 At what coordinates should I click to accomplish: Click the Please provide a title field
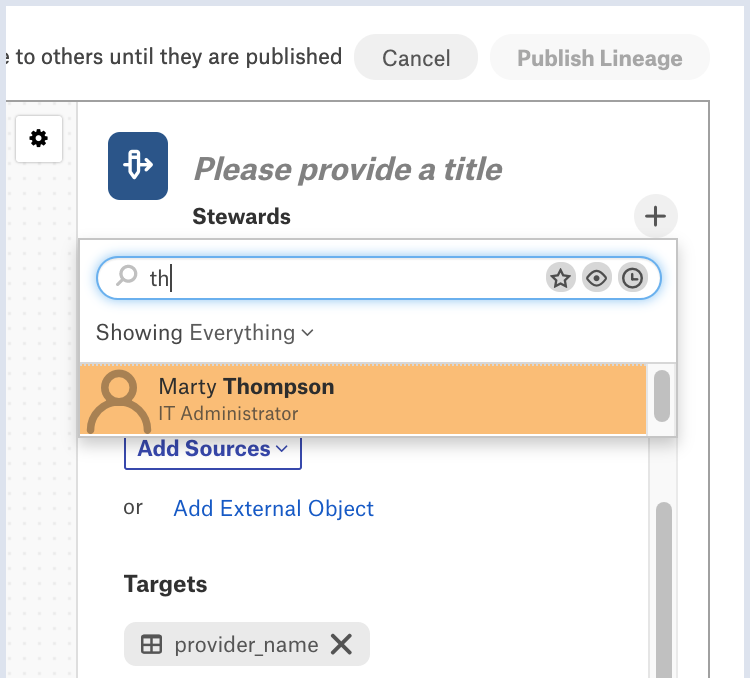(348, 169)
